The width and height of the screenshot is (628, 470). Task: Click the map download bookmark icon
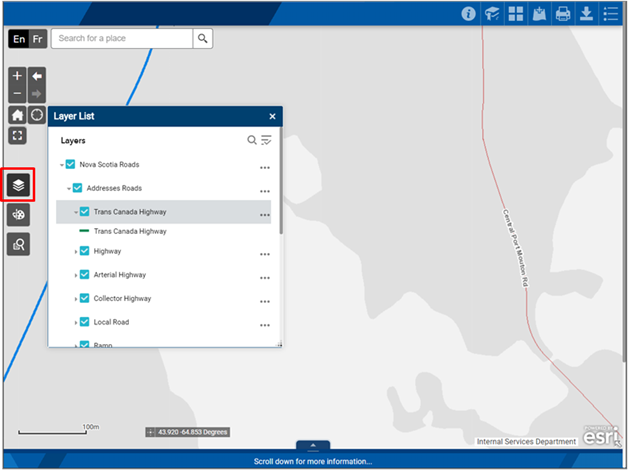(539, 14)
